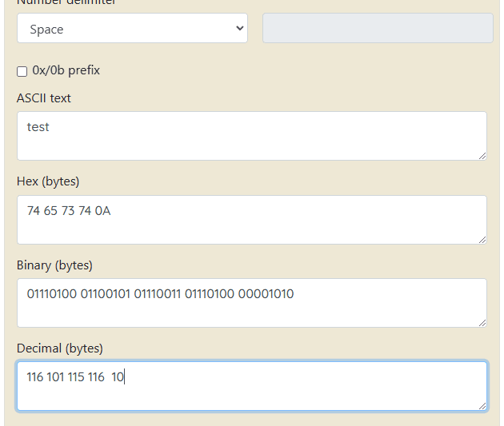Screen dimensions: 504x426
Task: Click the ASCII text area resize handle
Action: coord(482,155)
